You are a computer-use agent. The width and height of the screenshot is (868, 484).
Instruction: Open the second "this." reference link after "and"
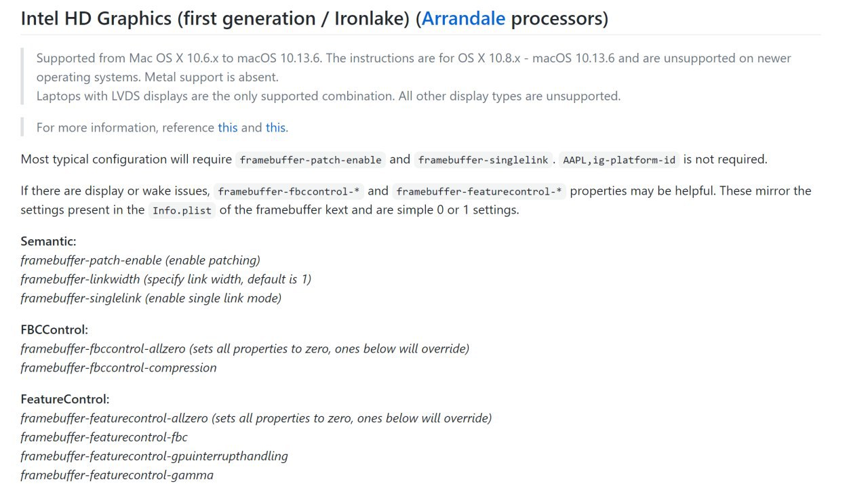(277, 127)
